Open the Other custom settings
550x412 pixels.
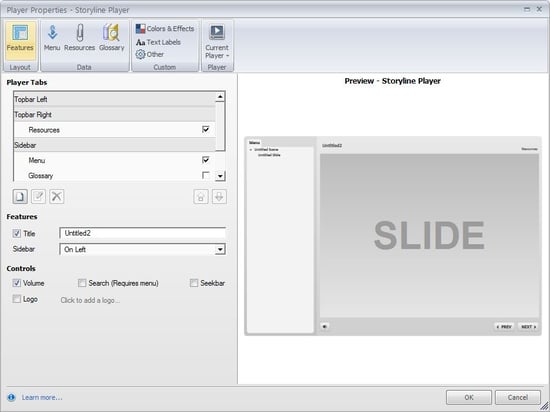(150, 54)
